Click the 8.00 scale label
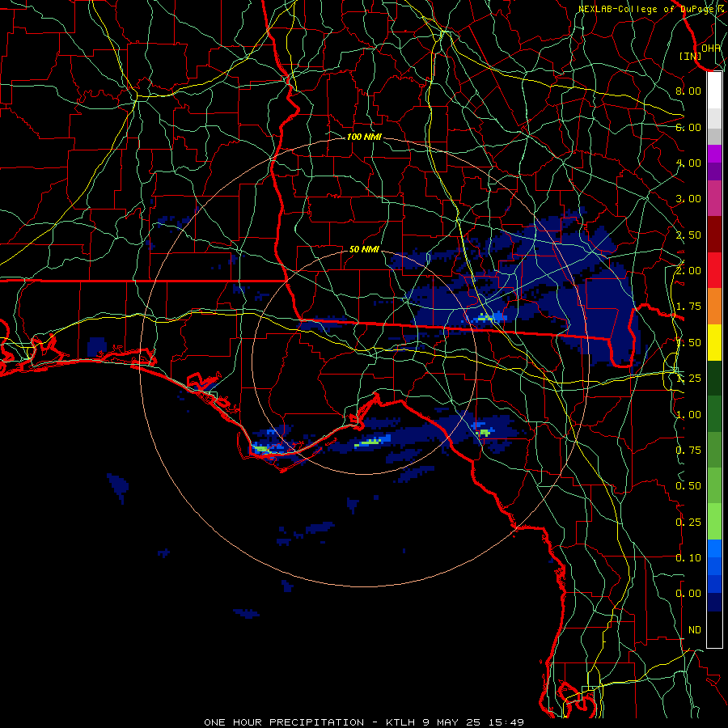 tap(688, 91)
